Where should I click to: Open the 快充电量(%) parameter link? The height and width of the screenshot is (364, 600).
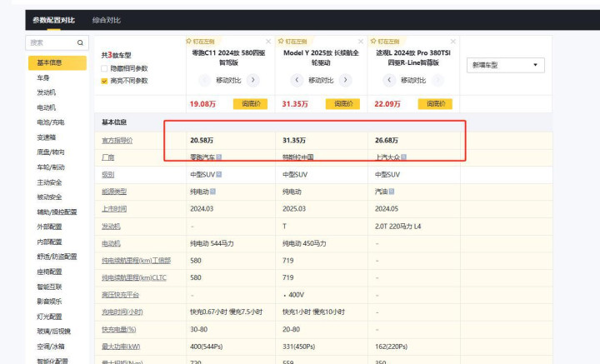118,330
